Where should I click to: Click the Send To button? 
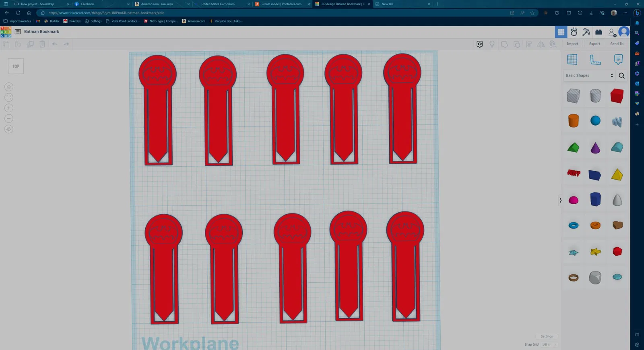coord(617,44)
